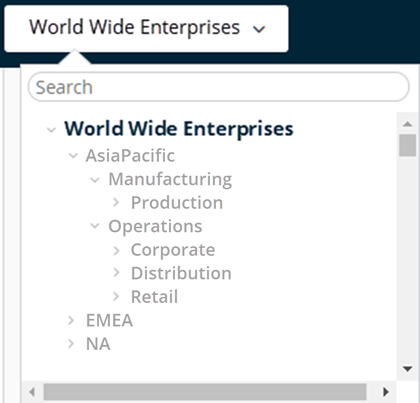
Task: Collapse the World Wide Enterprises root node
Action: coord(51,129)
